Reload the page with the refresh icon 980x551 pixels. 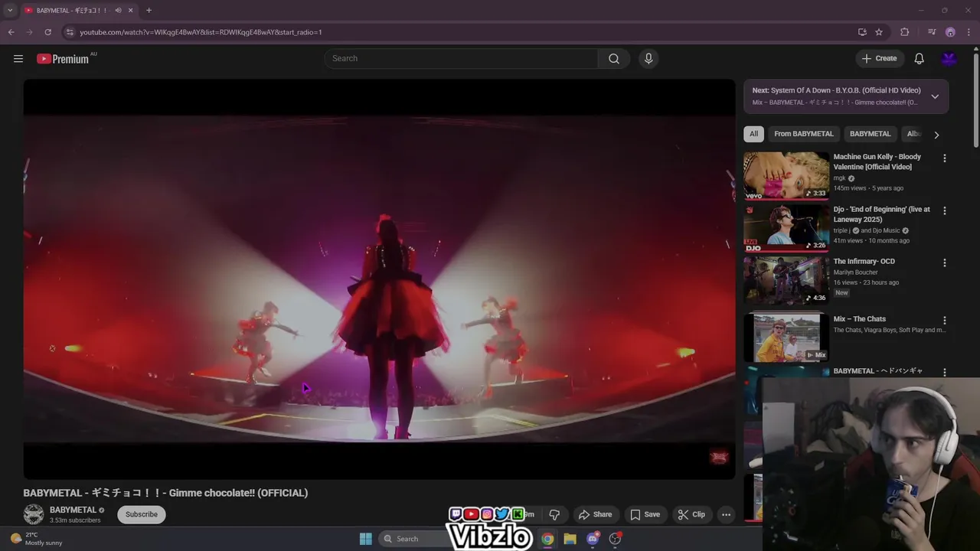[x=47, y=32]
